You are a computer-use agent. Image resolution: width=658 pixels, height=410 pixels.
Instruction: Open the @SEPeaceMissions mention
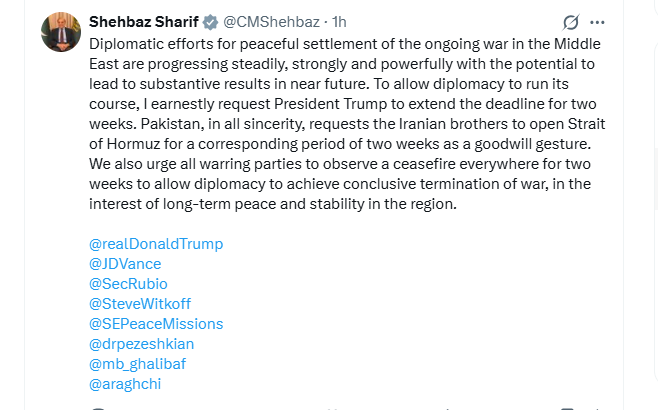tap(156, 324)
